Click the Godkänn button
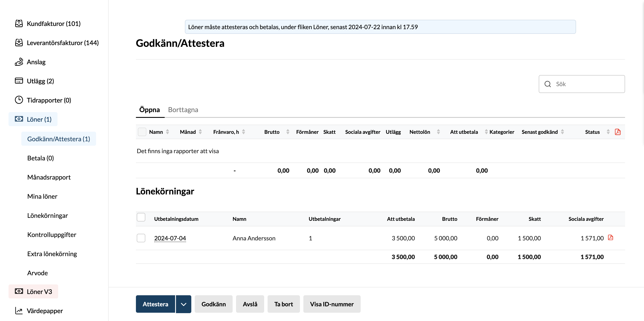The image size is (644, 321). tap(213, 304)
